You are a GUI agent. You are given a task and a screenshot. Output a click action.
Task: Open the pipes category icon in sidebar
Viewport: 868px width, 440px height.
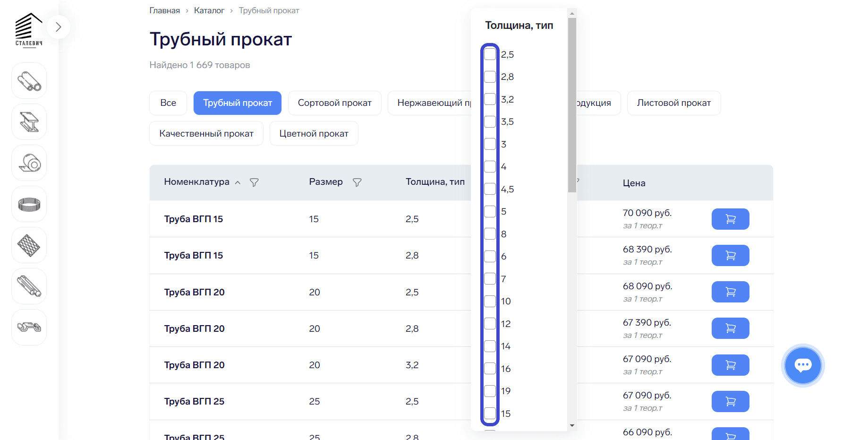pyautogui.click(x=29, y=81)
